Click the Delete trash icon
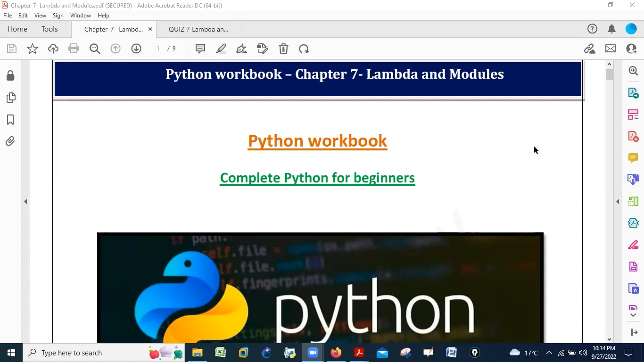 [x=283, y=49]
